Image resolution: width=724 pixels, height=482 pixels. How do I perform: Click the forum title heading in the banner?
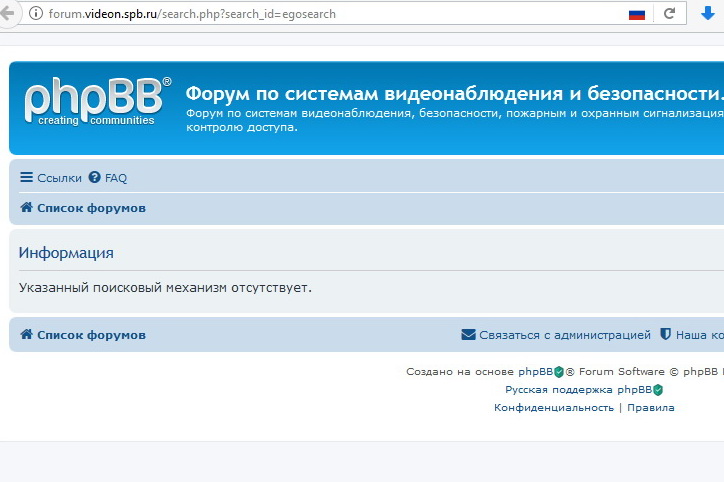coord(450,94)
